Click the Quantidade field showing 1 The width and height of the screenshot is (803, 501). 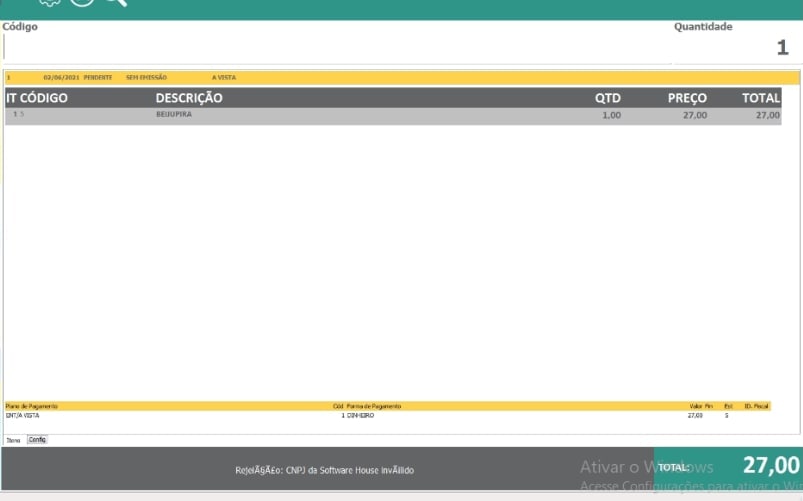click(x=737, y=47)
